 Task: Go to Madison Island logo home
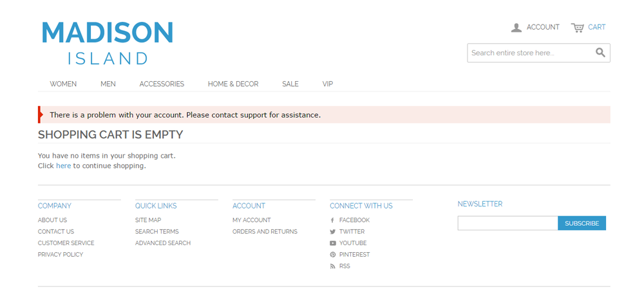click(108, 43)
